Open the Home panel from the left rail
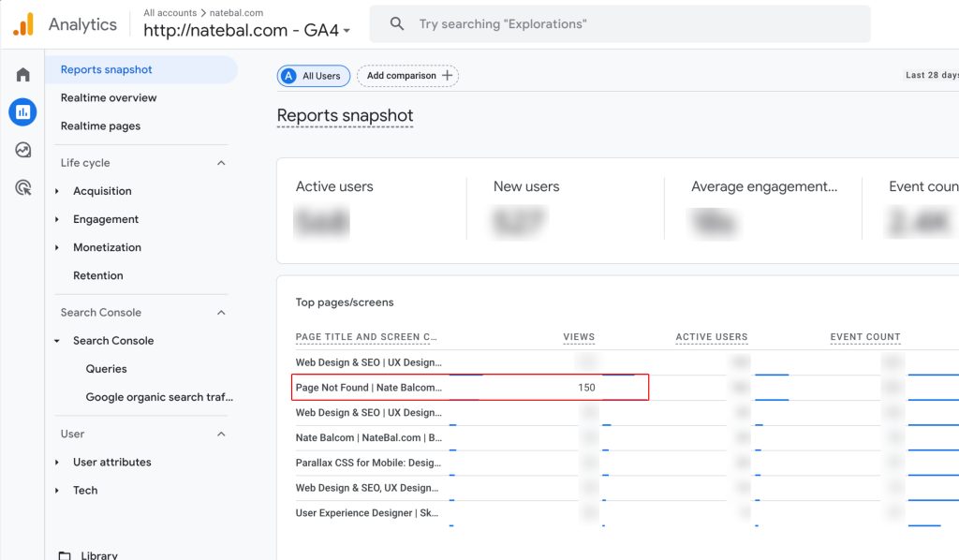Image resolution: width=959 pixels, height=560 pixels. pos(22,73)
